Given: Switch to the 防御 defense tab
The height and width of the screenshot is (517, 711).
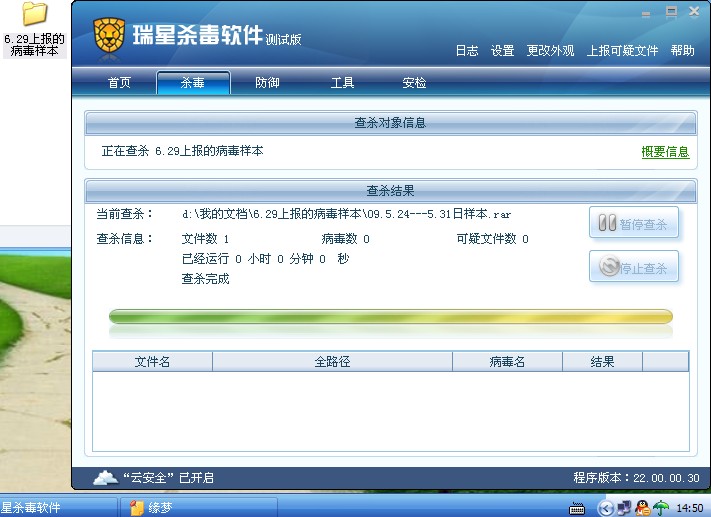Looking at the screenshot, I should (x=267, y=83).
